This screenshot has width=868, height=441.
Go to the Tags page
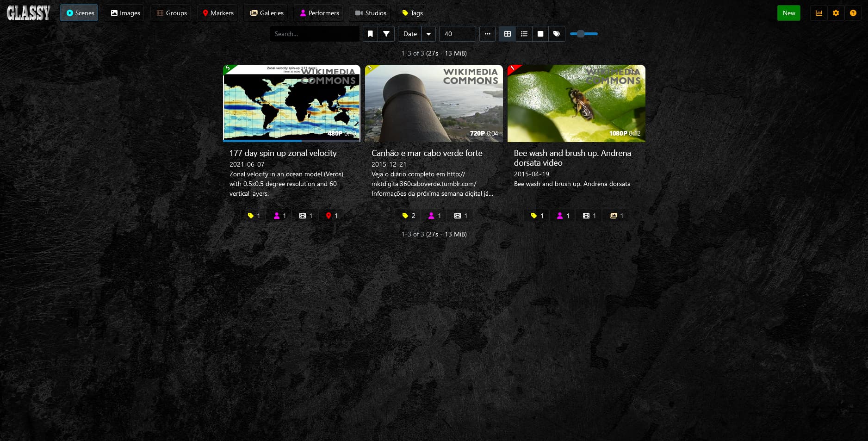coord(412,13)
